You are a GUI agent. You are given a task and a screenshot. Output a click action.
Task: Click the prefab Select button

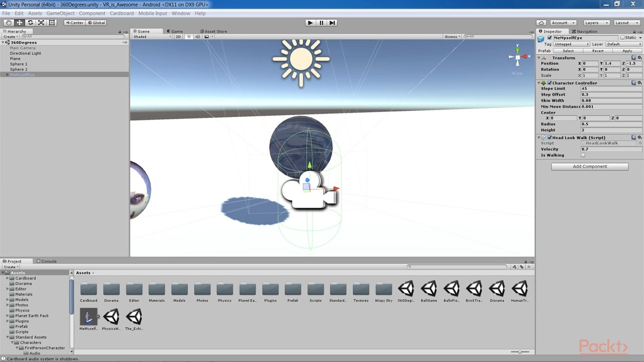coord(568,51)
